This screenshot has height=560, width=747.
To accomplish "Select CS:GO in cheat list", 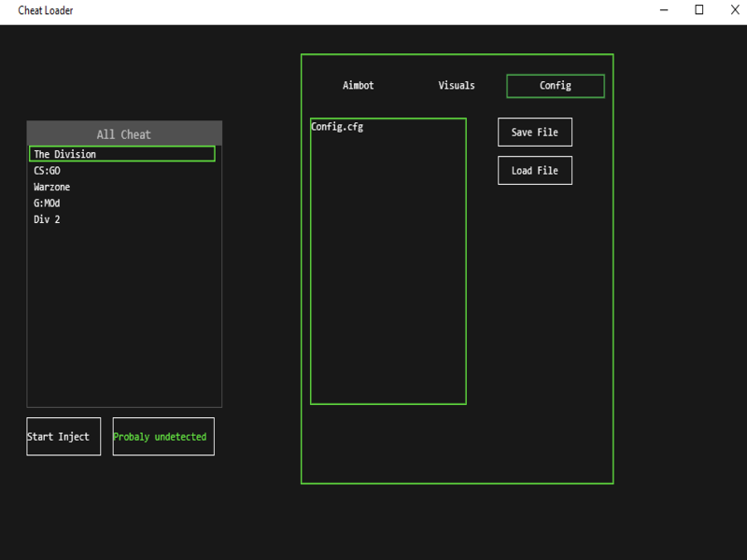I will (x=122, y=171).
